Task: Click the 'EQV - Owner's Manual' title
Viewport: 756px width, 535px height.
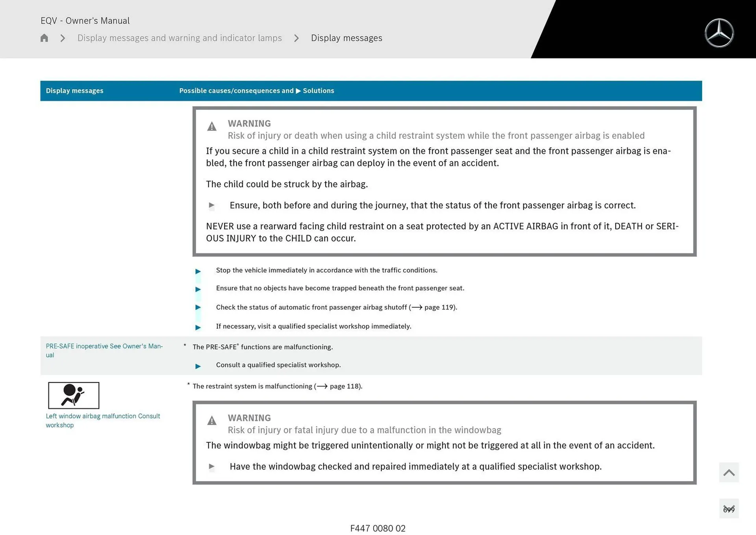Action: pos(85,20)
